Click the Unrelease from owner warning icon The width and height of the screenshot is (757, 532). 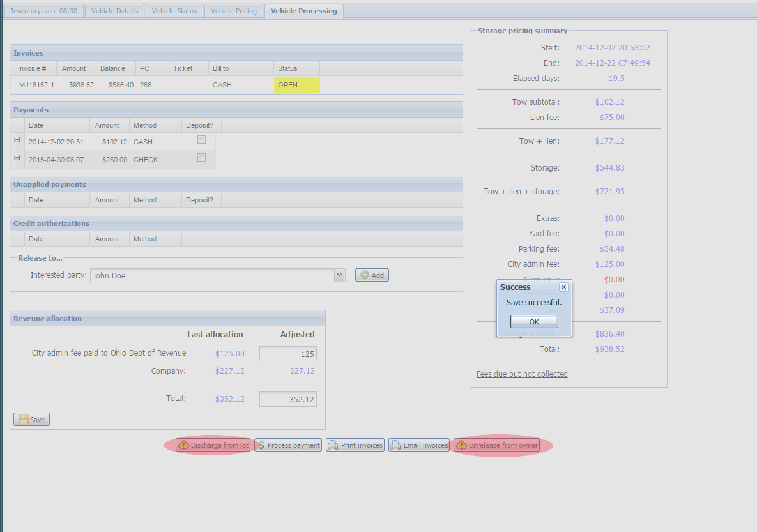[461, 445]
